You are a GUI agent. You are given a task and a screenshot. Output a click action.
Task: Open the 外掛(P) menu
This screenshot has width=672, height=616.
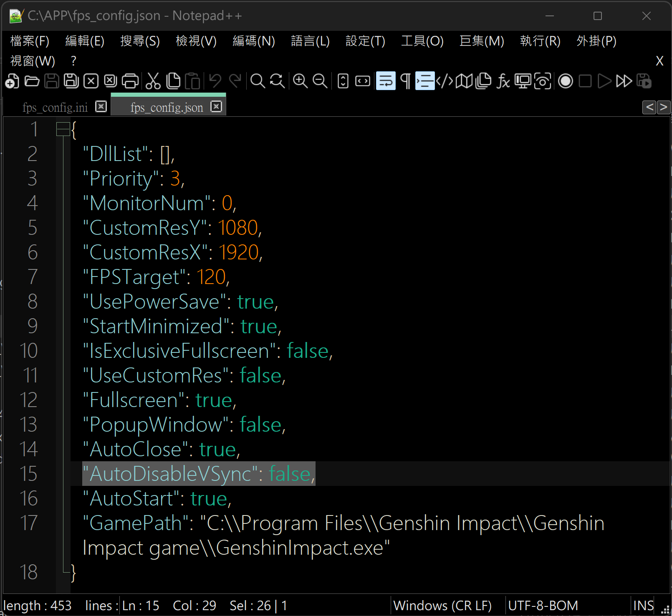tap(596, 41)
